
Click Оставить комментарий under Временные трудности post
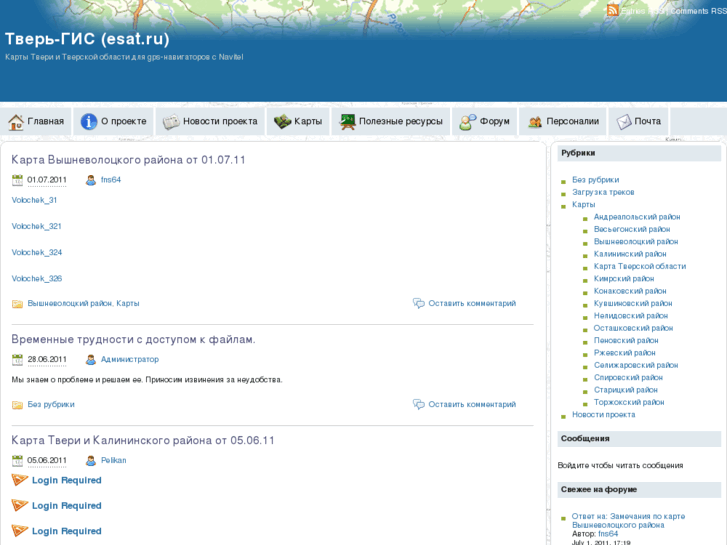[472, 404]
